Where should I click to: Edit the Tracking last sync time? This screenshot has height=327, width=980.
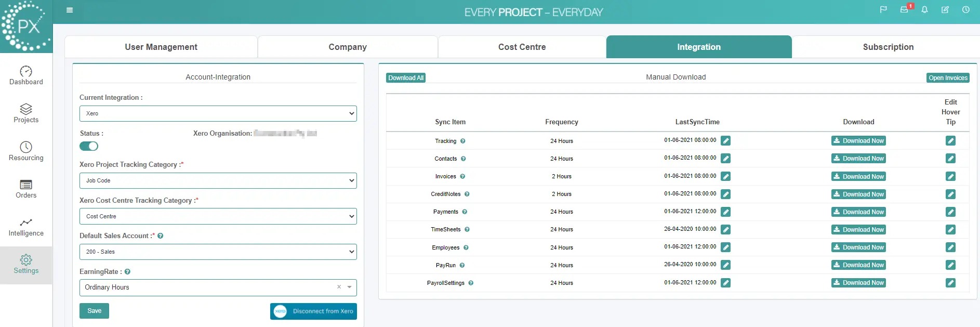pyautogui.click(x=726, y=141)
